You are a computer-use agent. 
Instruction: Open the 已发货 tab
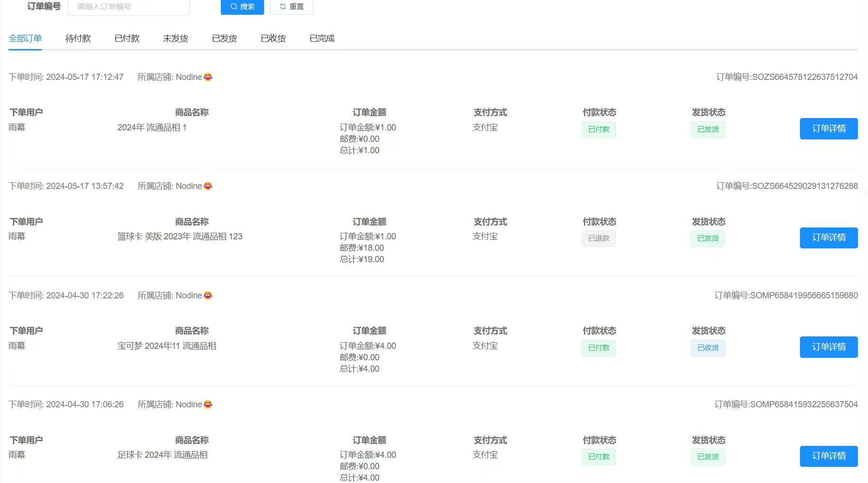[225, 39]
